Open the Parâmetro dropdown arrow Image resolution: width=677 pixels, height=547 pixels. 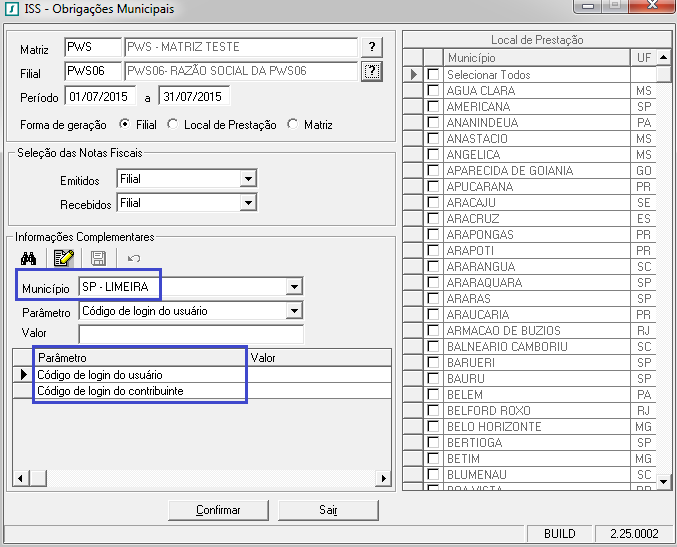[x=294, y=310]
